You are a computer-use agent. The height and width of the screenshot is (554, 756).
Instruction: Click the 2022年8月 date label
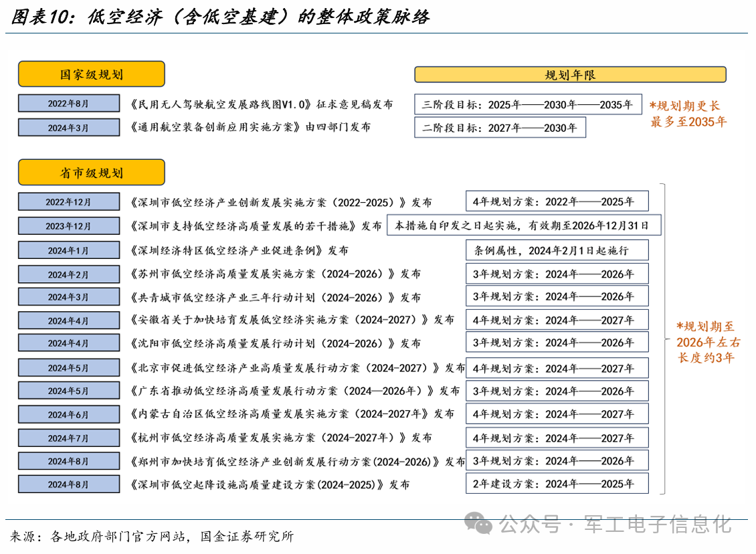coord(68,104)
